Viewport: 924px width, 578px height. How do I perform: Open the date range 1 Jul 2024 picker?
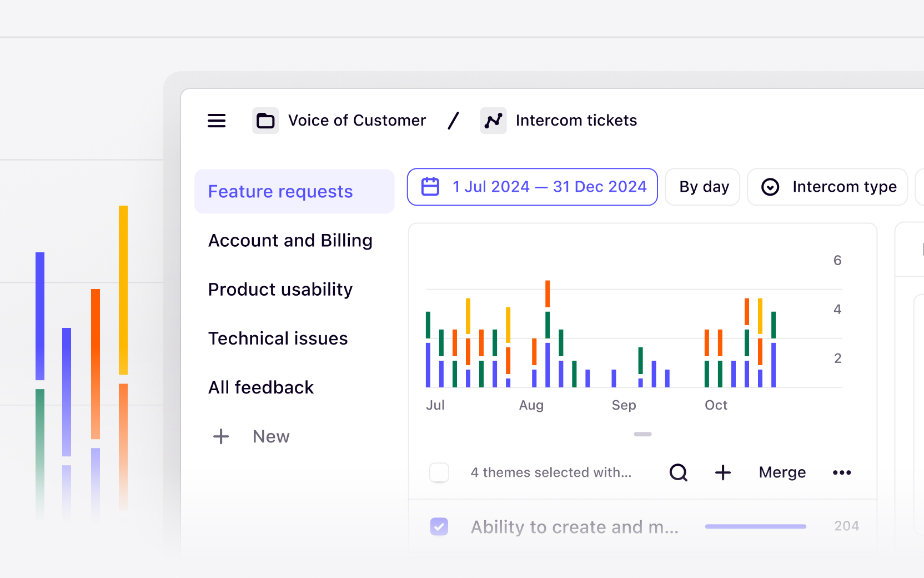[532, 187]
